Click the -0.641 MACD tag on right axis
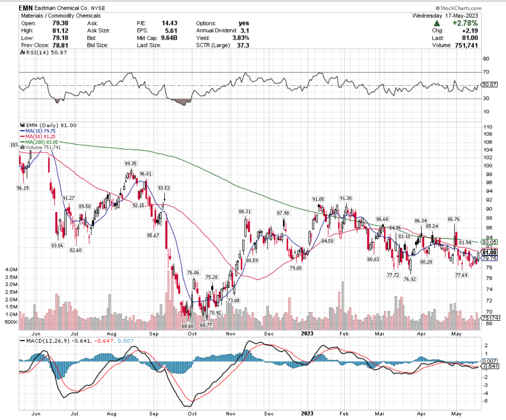Image resolution: width=506 pixels, height=420 pixels. pyautogui.click(x=490, y=367)
